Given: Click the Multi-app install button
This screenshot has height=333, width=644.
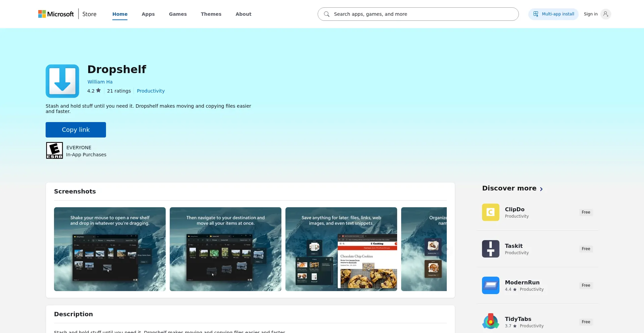Looking at the screenshot, I should [x=553, y=14].
